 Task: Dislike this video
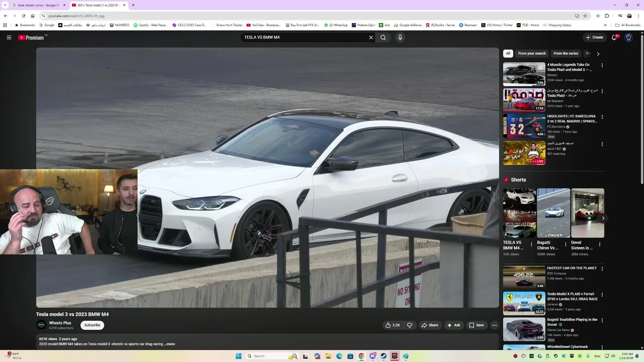[410, 325]
